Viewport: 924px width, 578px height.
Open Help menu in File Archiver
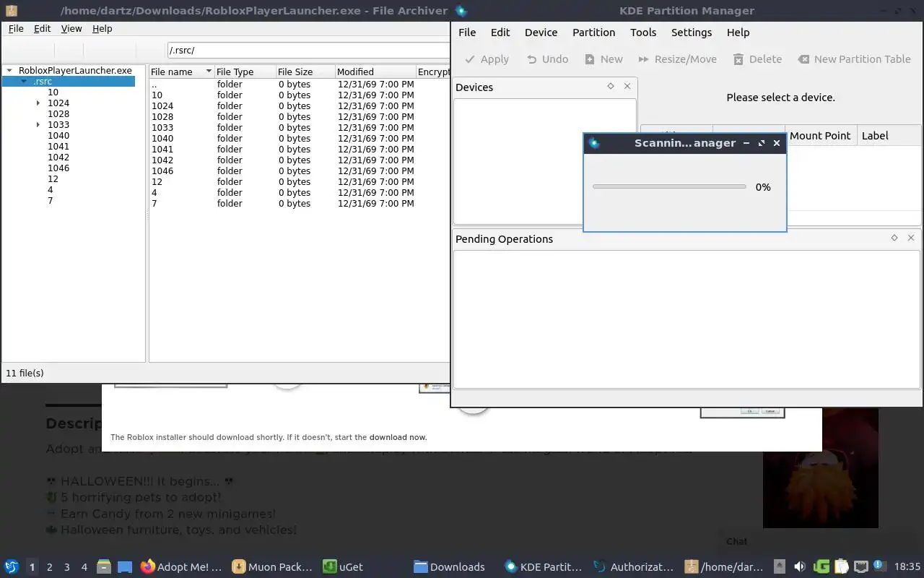(x=103, y=28)
